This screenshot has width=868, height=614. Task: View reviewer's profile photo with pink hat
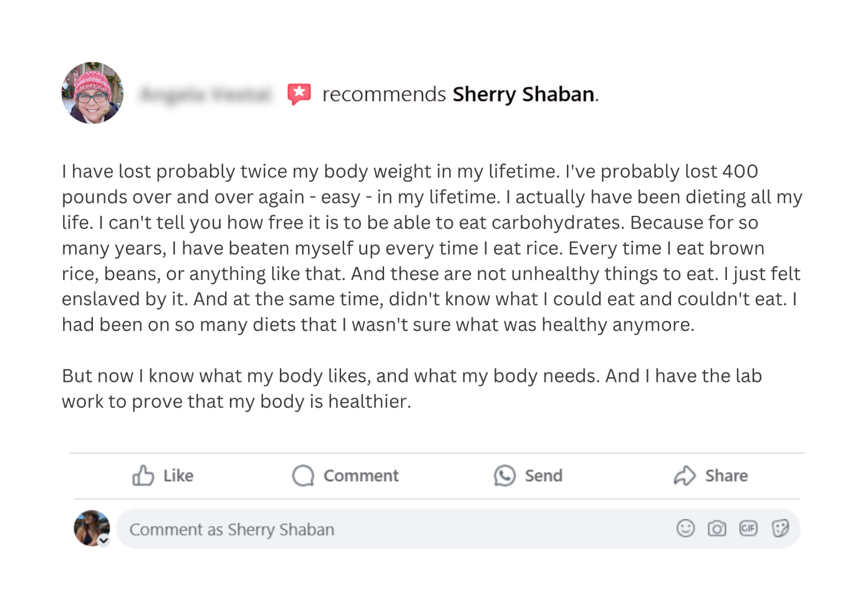coord(92,93)
